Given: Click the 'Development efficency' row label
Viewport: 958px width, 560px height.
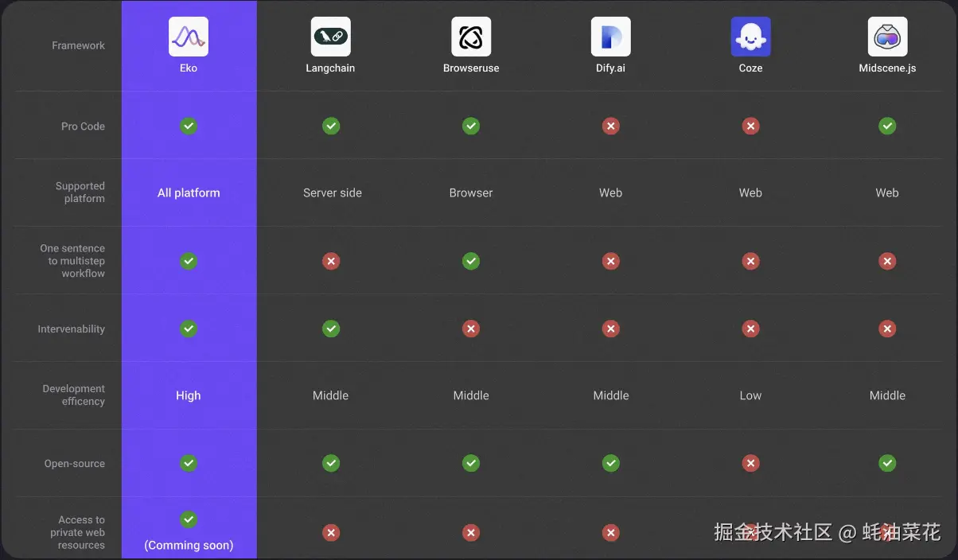Looking at the screenshot, I should [73, 395].
